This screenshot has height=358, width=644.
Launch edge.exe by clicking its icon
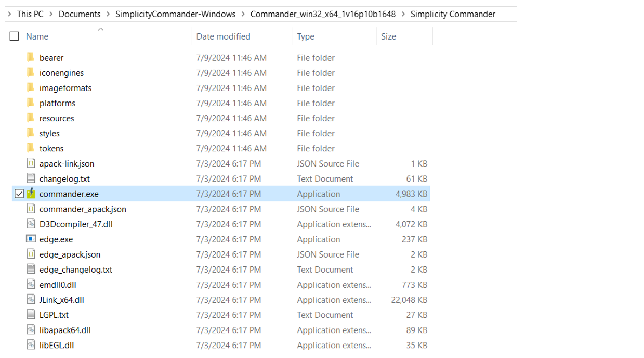pyautogui.click(x=31, y=239)
